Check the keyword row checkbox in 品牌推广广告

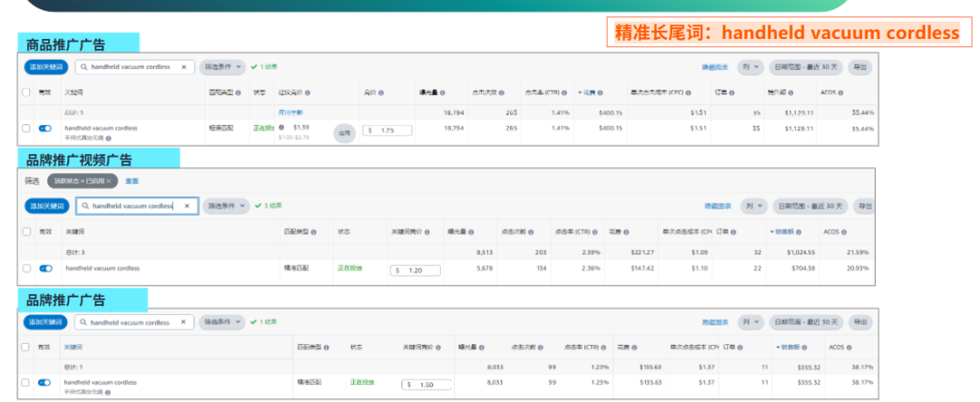point(26,383)
